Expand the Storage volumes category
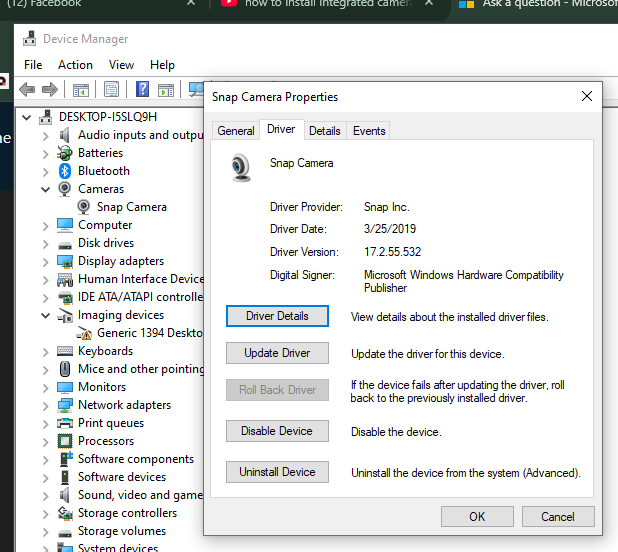The width and height of the screenshot is (618, 552). (x=46, y=532)
